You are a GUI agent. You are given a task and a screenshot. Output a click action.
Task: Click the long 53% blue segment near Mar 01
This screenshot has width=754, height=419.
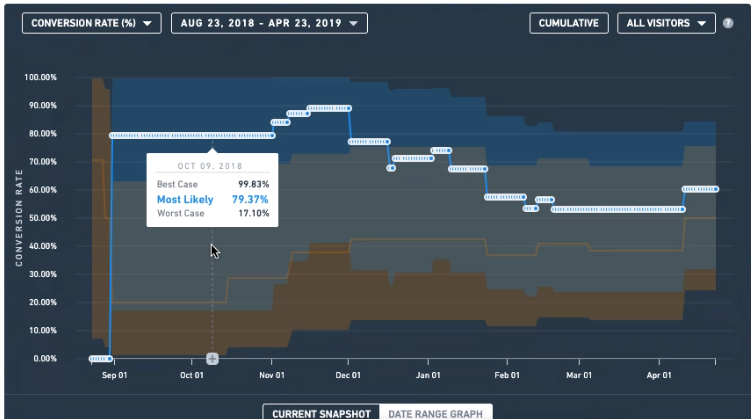(x=618, y=209)
